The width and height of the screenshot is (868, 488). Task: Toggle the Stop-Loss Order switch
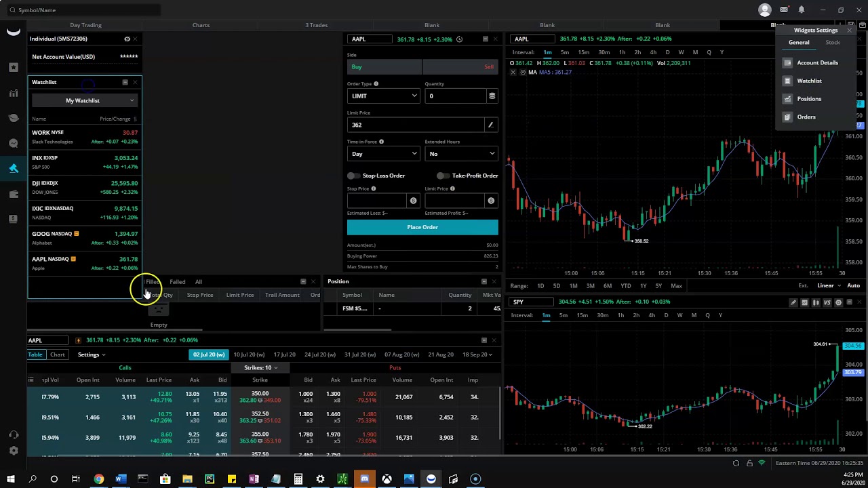point(353,176)
